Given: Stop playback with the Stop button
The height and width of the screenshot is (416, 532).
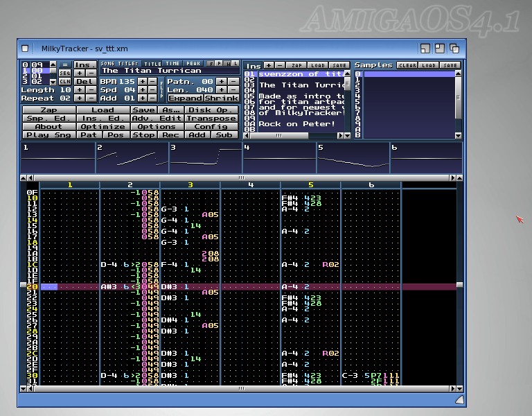Looking at the screenshot, I should (144, 135).
